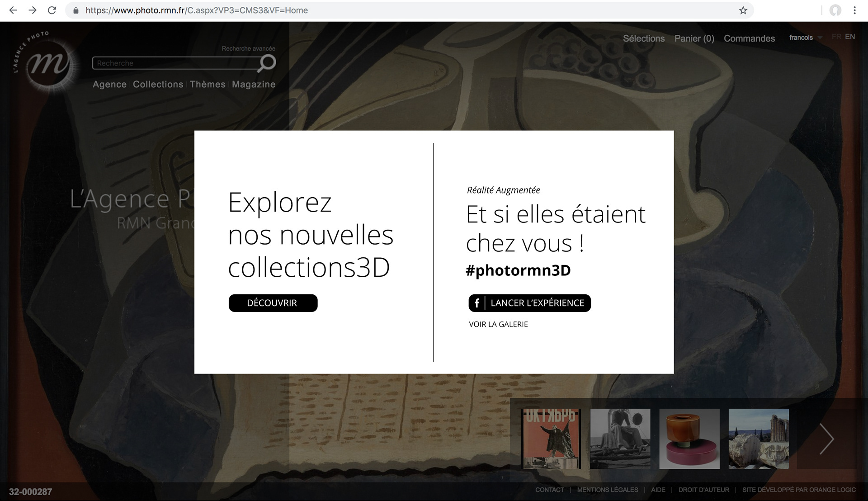This screenshot has height=501, width=868.
Task: Switch site language to FR
Action: [x=836, y=37]
